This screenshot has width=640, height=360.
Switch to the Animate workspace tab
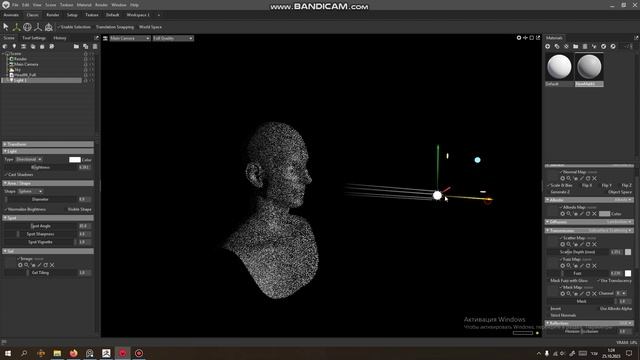click(x=11, y=15)
